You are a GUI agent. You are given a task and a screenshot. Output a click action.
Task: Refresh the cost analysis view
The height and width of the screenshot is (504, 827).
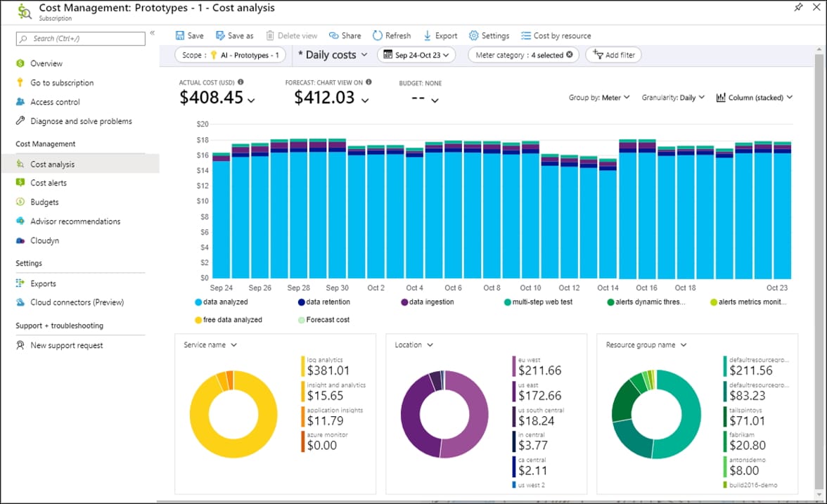(392, 35)
